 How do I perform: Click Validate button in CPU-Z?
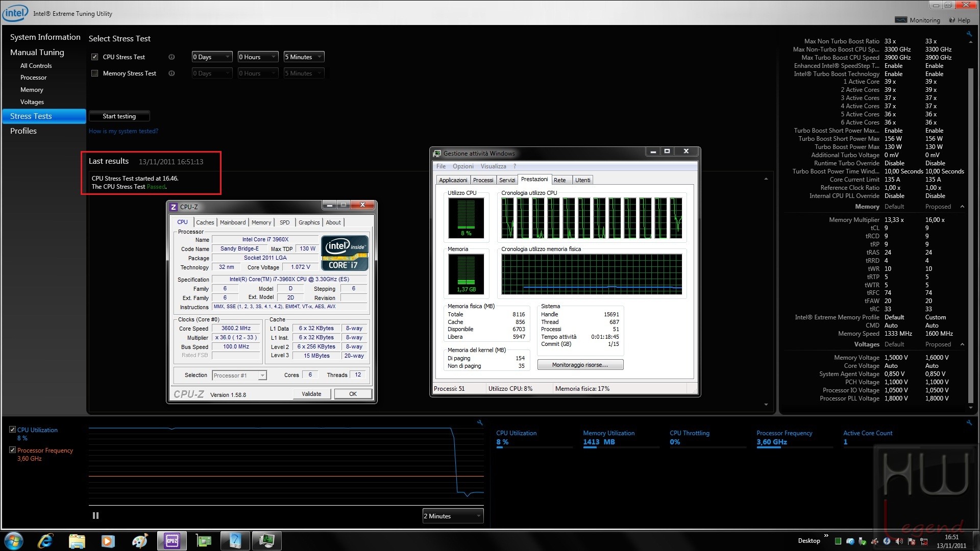point(311,394)
